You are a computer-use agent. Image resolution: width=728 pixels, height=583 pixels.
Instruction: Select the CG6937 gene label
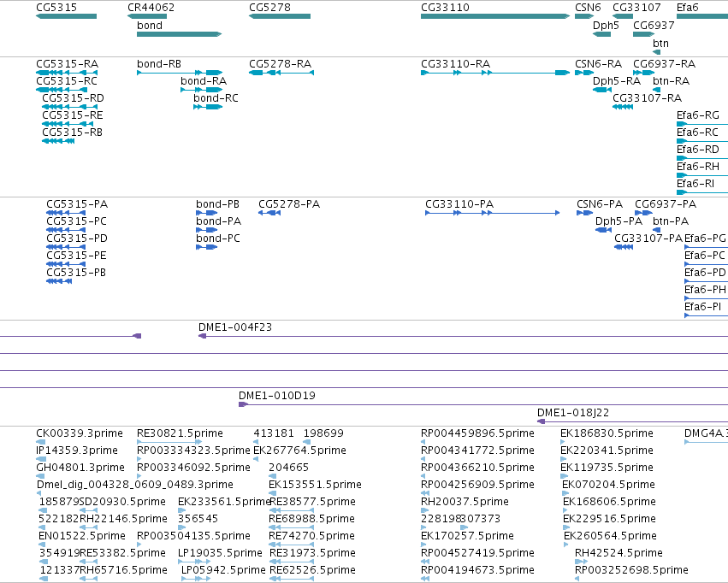tap(654, 26)
